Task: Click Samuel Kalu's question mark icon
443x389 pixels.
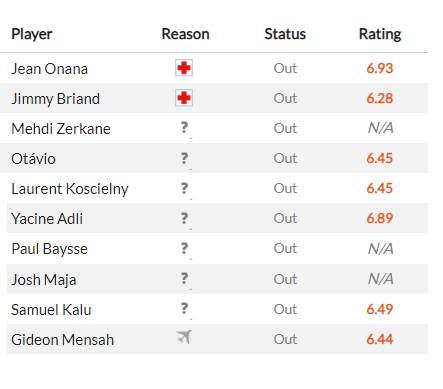Action: pos(184,308)
